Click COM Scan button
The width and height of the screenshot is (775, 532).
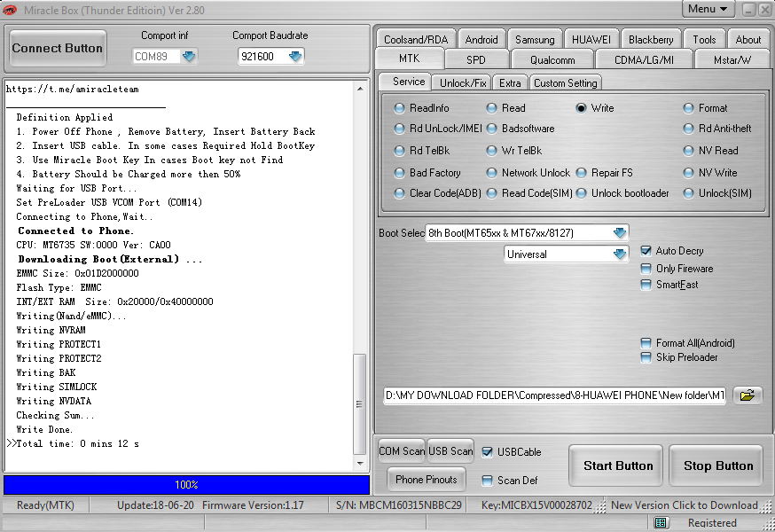(402, 451)
